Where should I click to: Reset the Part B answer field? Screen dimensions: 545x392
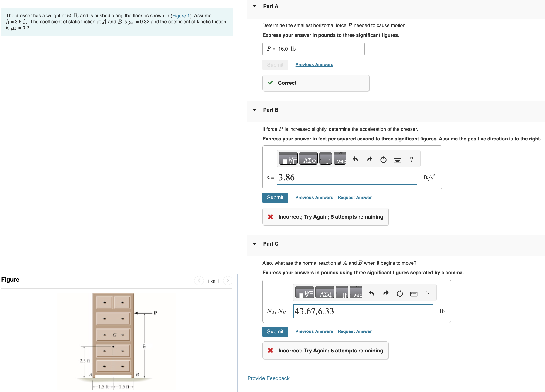384,159
